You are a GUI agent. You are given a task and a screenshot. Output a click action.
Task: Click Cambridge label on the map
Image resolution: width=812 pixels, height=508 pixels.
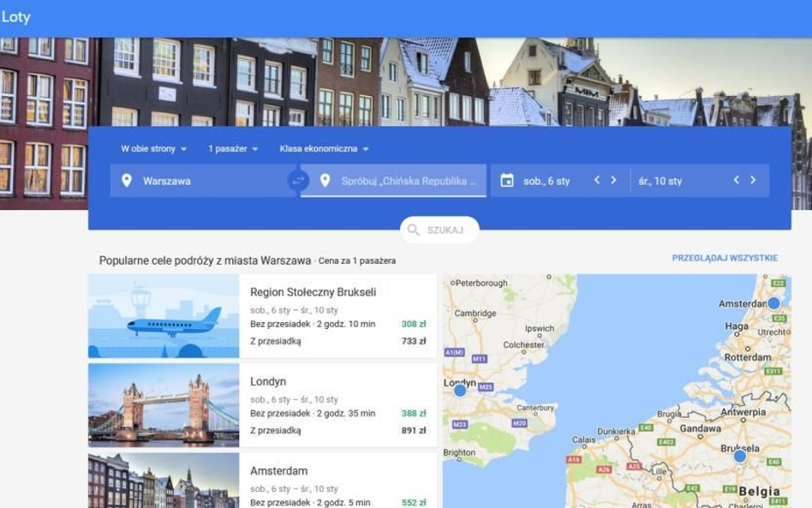point(475,314)
